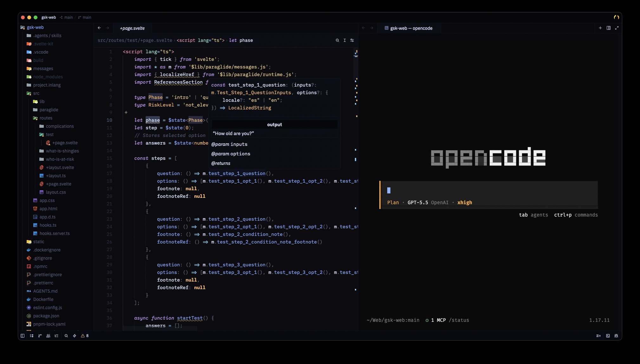The height and width of the screenshot is (364, 640).
Task: Open hooks.server.ts in file tree
Action: point(51,233)
